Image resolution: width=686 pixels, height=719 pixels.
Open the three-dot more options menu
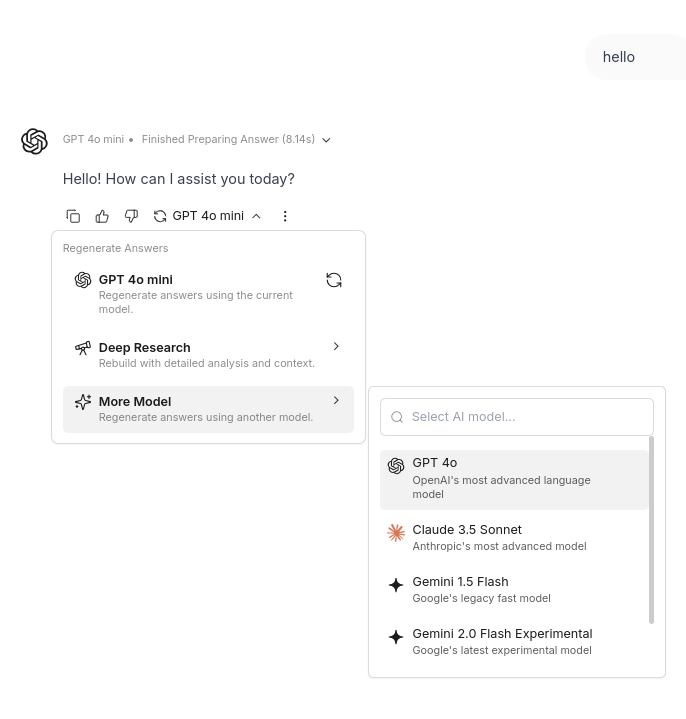(x=285, y=216)
